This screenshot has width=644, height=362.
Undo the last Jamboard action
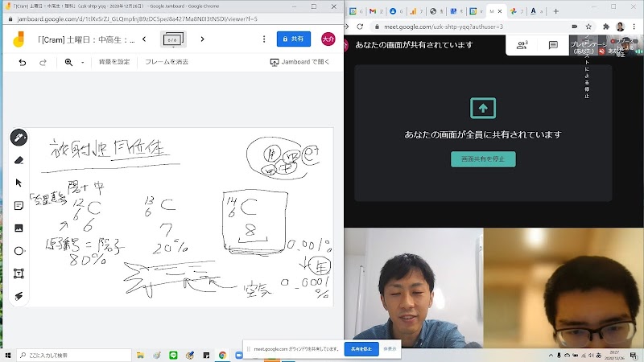[23, 63]
